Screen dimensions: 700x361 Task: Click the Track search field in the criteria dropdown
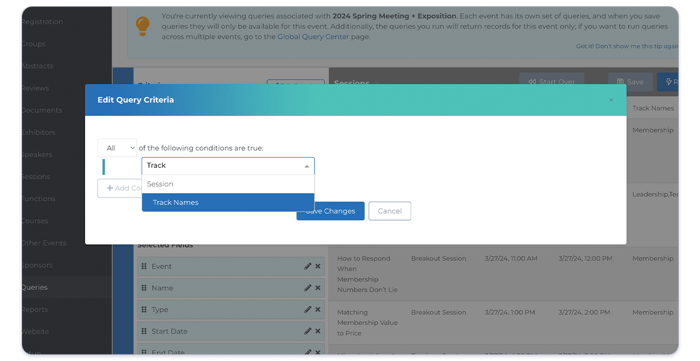228,166
